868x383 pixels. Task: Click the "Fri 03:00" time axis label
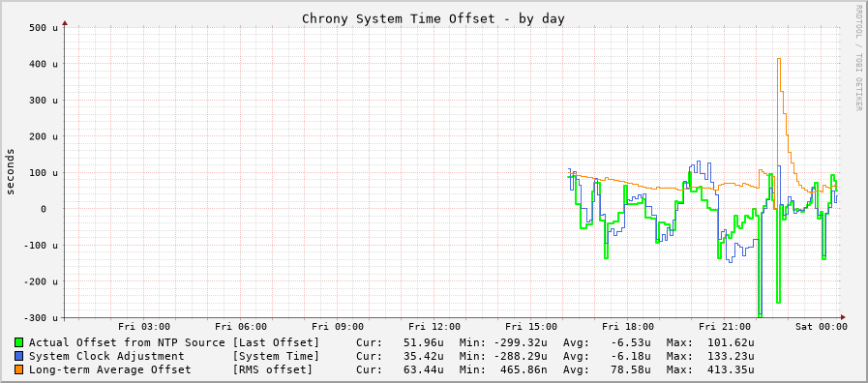(x=144, y=327)
